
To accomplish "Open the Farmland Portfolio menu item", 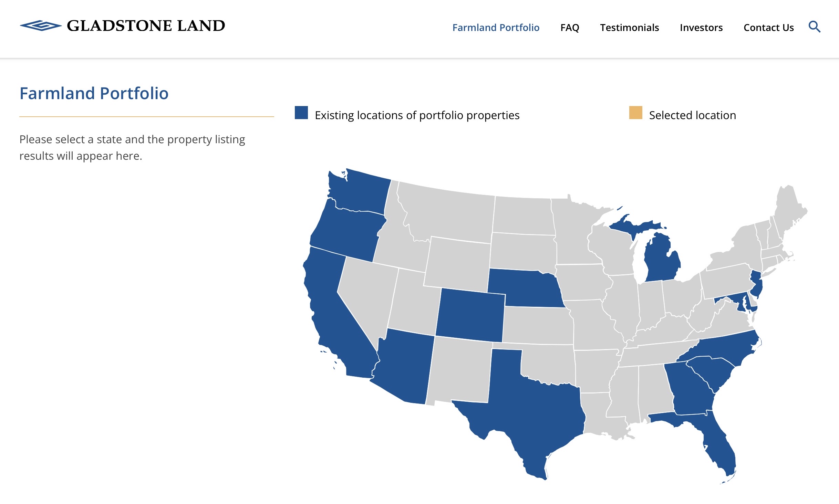I will (496, 28).
